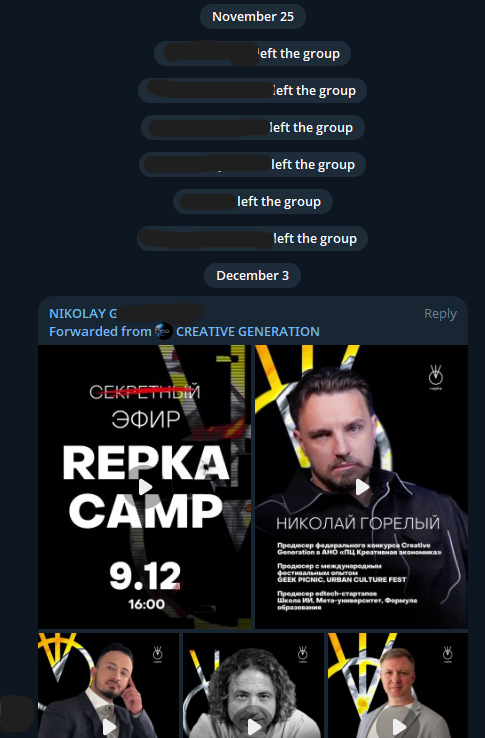Click the repka logo on Николай Горелый card
485x738 pixels.
tap(436, 377)
